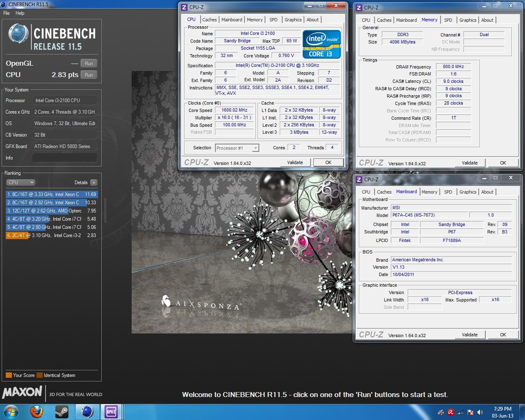
Task: Click the empty Info field
Action: pyautogui.click(x=65, y=158)
